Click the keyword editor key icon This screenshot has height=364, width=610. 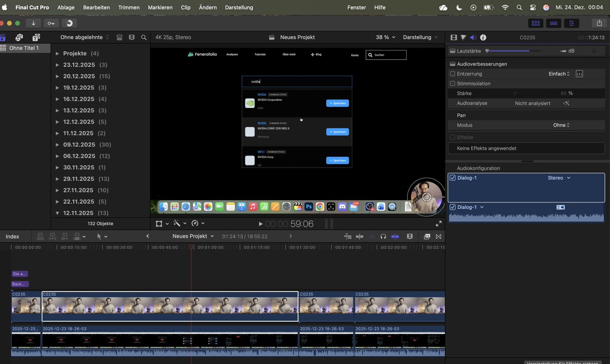[51, 23]
